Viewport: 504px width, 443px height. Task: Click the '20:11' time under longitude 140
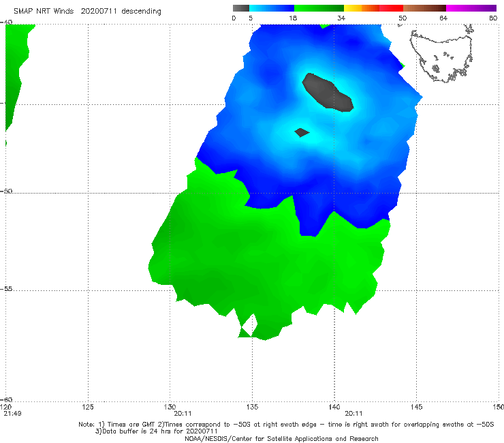[353, 414]
